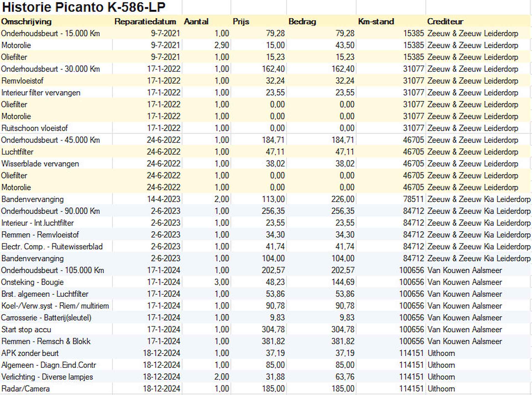Viewport: 532px width, 395px height.
Task: Click 'APK zonder beurt' cell
Action: [x=30, y=353]
